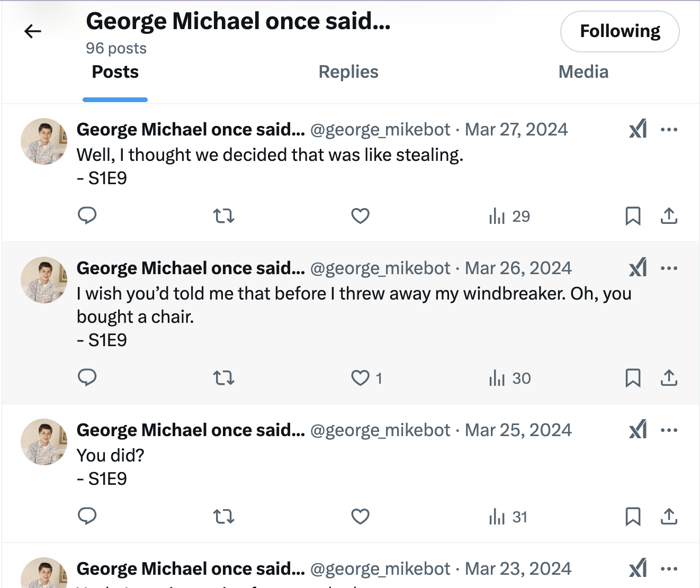Open more options on Mar 27 post
700x588 pixels.
[669, 130]
